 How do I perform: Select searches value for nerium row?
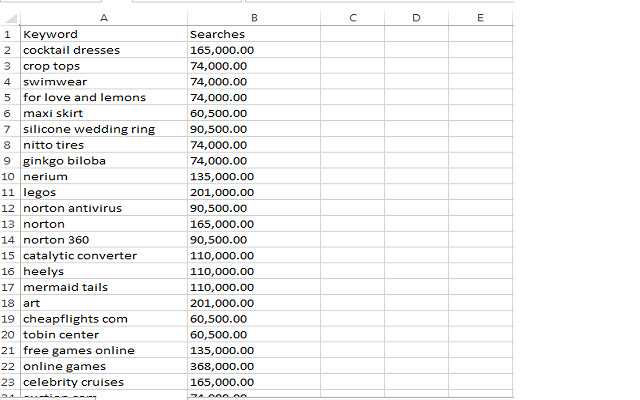pyautogui.click(x=254, y=176)
